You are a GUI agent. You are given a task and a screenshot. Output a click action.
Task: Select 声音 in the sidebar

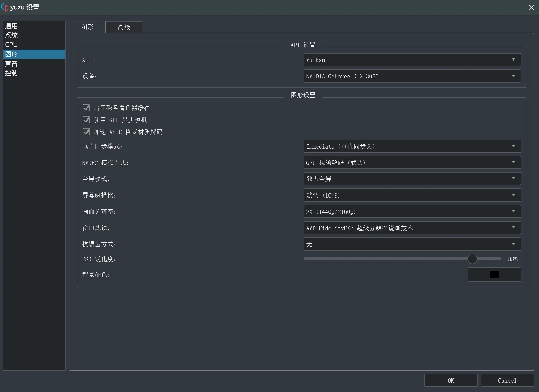coord(34,64)
